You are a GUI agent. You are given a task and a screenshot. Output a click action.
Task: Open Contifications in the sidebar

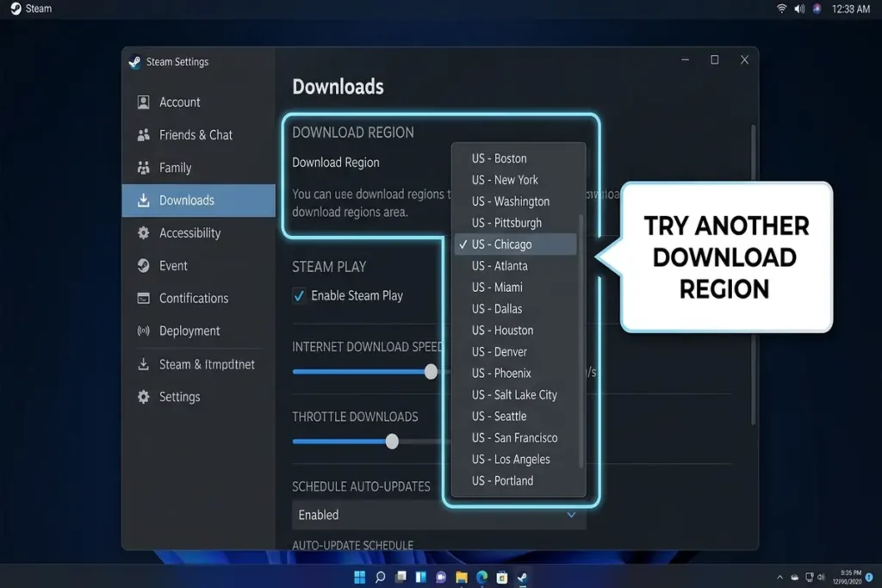pos(199,298)
